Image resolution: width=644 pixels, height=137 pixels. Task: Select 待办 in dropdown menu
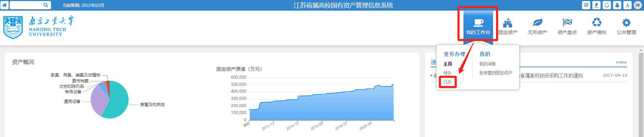click(x=447, y=73)
